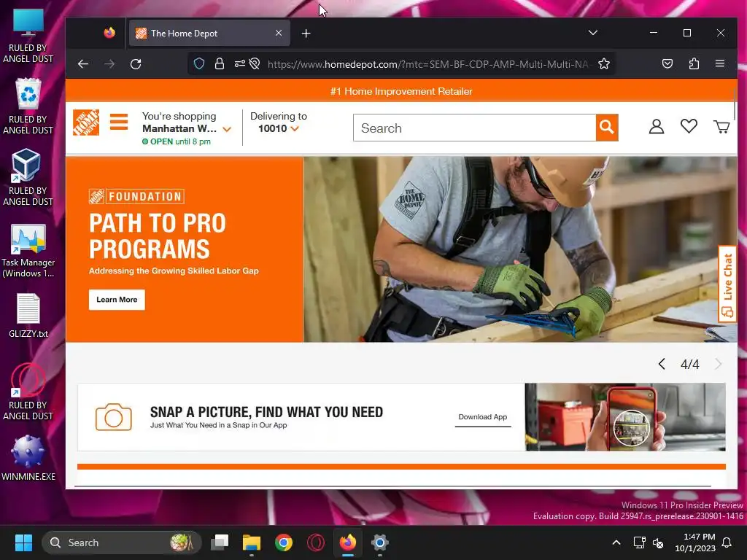Viewport: 747px width, 560px height.
Task: Click the OPEN until 8 pm status
Action: (x=177, y=141)
